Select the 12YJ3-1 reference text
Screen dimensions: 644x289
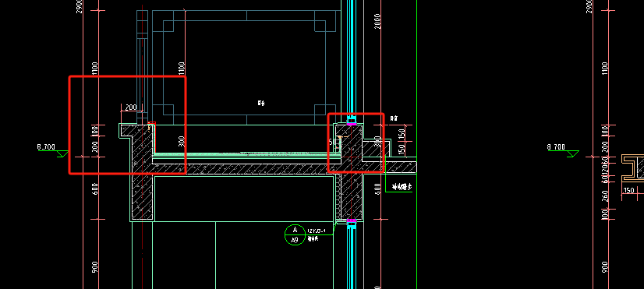[x=317, y=231]
